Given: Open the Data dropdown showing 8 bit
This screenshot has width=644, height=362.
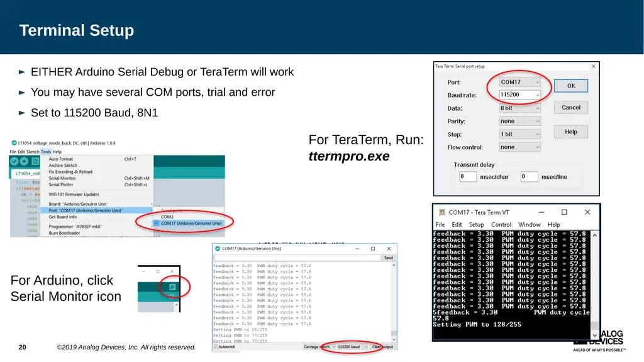Looking at the screenshot, I should 519,108.
